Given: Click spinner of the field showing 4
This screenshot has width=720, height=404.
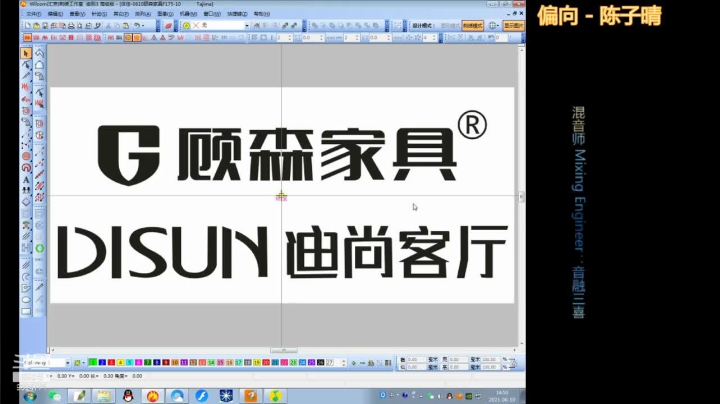Looking at the screenshot, I should pyautogui.click(x=434, y=38).
